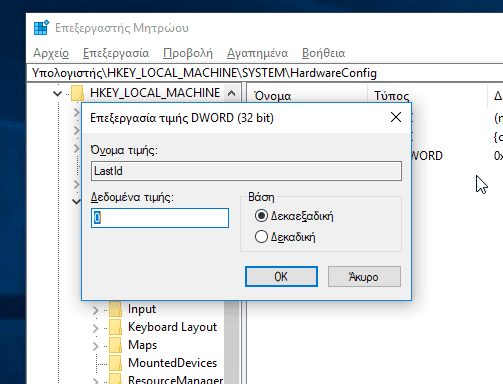503x384 pixels.
Task: Open the Αγαπημένα menu
Action: (x=257, y=53)
